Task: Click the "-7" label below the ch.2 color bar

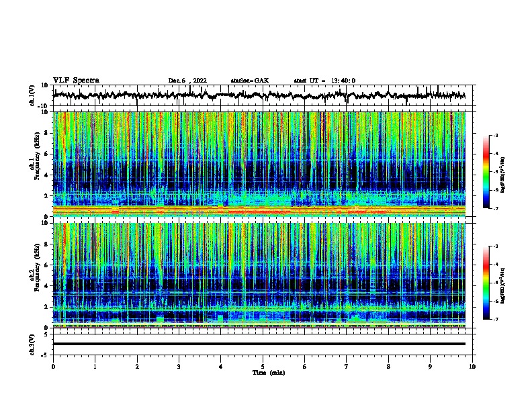Action: pyautogui.click(x=495, y=319)
